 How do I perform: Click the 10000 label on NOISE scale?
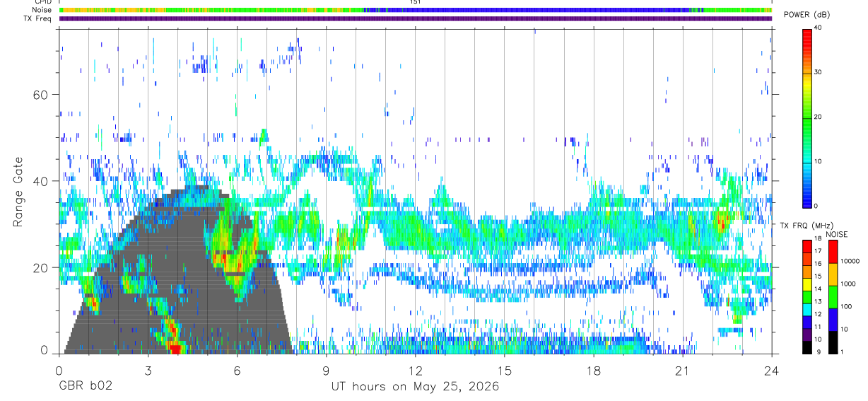[850, 261]
